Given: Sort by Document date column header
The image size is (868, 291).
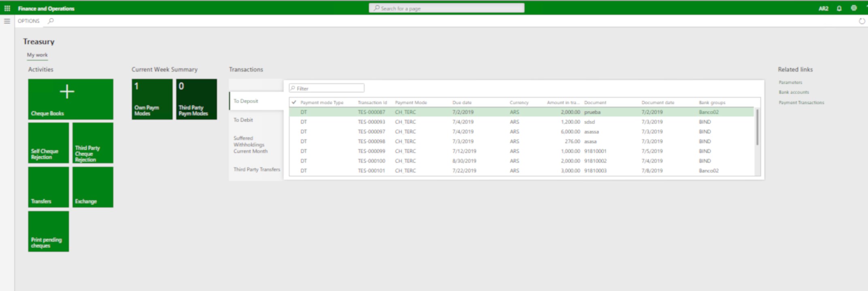Looking at the screenshot, I should click(x=658, y=103).
